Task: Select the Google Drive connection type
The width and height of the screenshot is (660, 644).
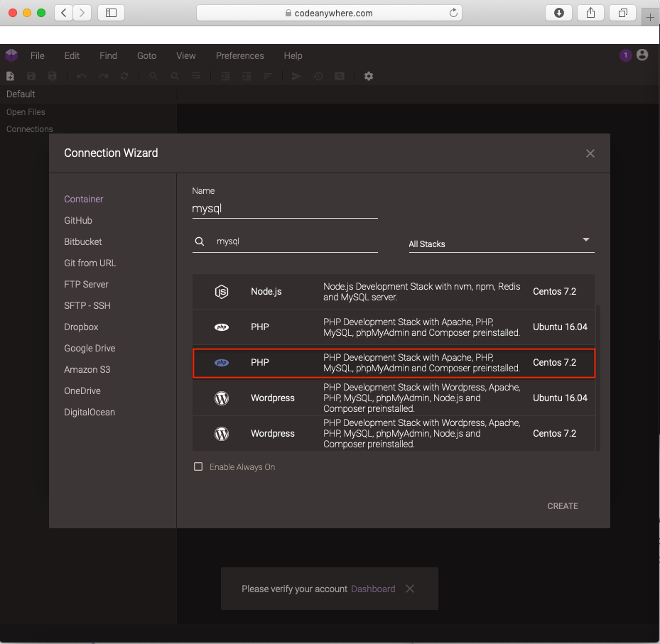Action: (x=90, y=349)
